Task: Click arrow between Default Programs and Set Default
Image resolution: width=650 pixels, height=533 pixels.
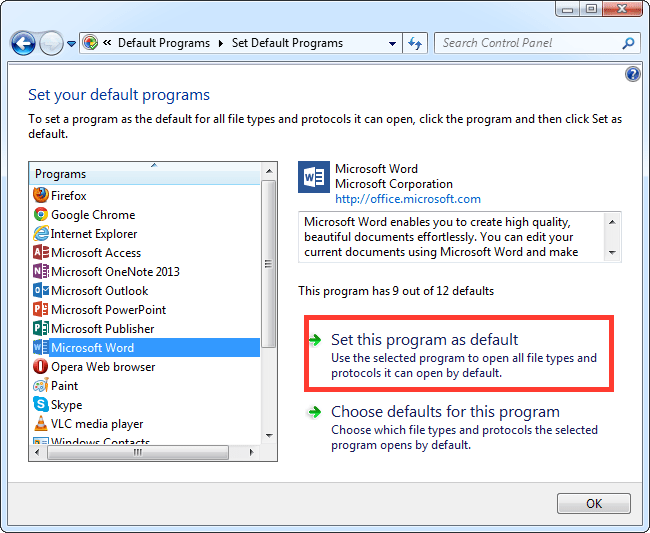Action: point(221,44)
